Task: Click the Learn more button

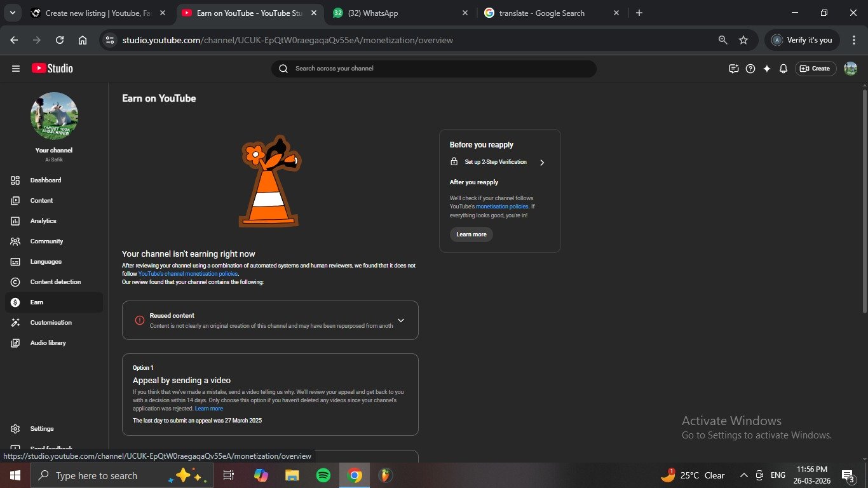Action: pos(471,234)
